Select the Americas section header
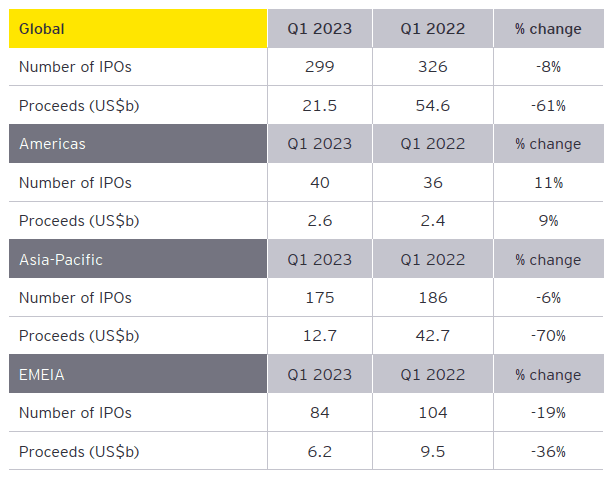This screenshot has height=480, width=614. pos(138,144)
